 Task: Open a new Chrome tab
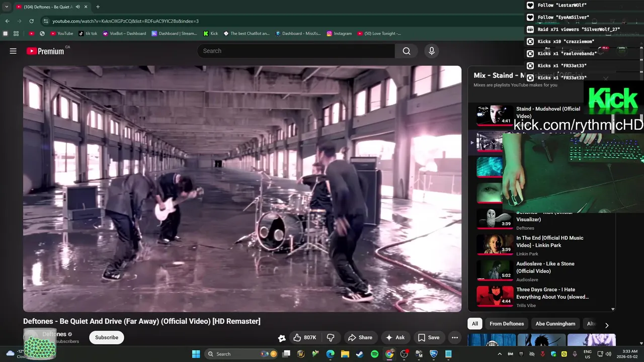coord(98,7)
